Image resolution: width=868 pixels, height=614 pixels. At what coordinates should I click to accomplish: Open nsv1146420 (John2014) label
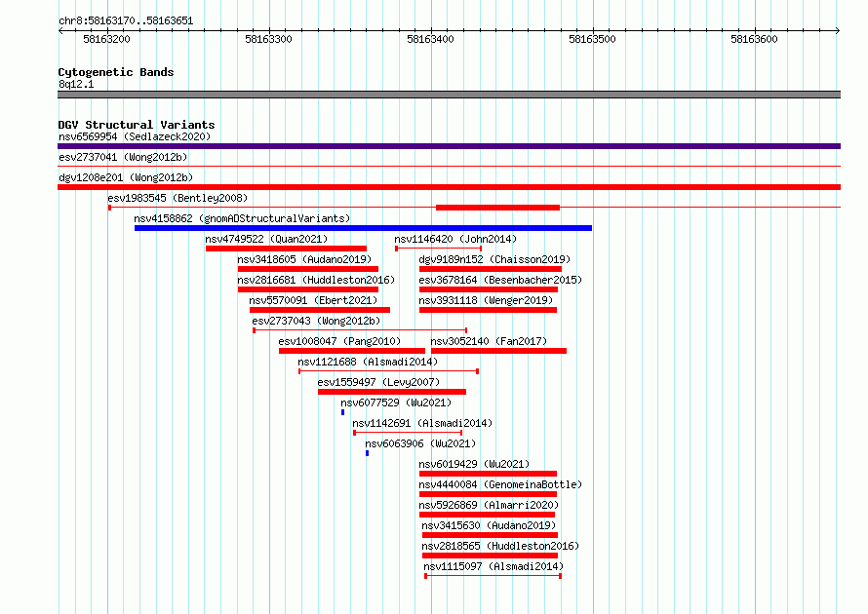click(455, 239)
